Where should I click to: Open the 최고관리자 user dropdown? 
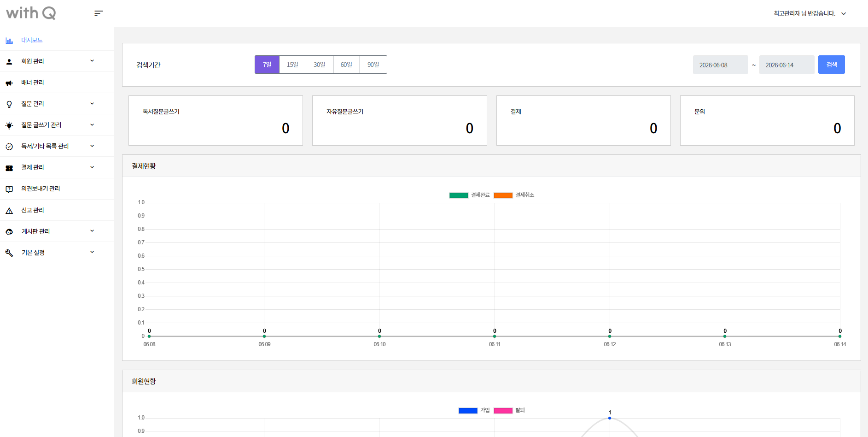pyautogui.click(x=810, y=13)
